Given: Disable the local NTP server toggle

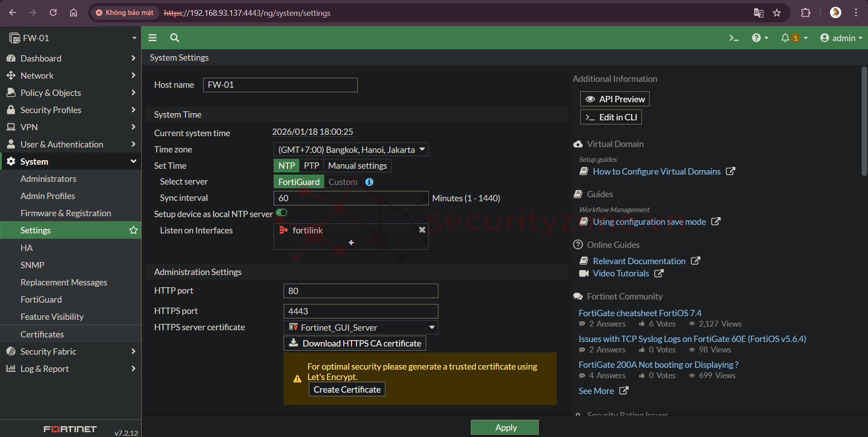Looking at the screenshot, I should 282,213.
